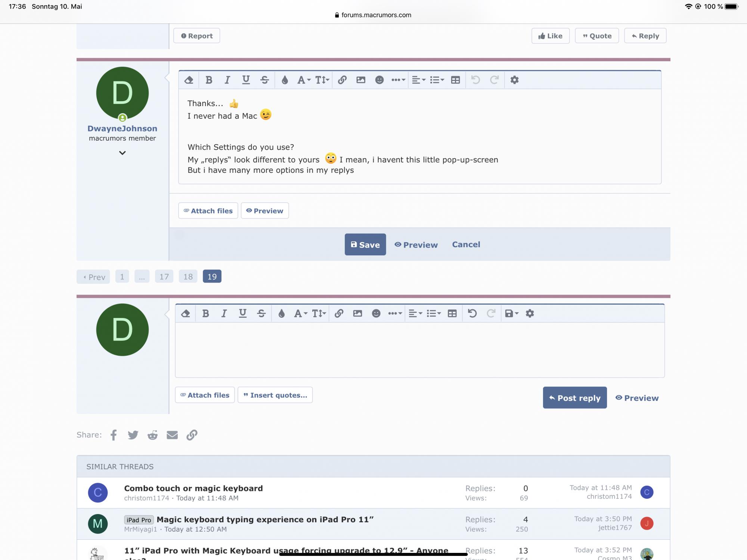
Task: Insert a link in the top editor toolbar
Action: 342,80
